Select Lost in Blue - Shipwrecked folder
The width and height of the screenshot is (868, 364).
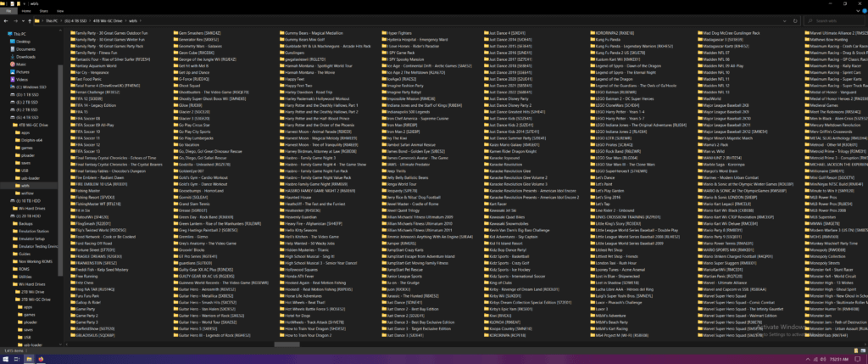coord(614,276)
